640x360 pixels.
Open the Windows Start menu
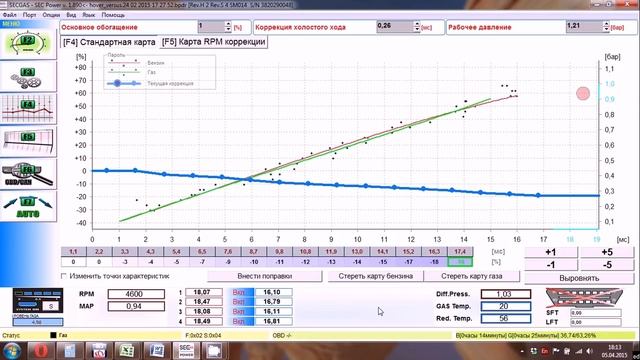click(12, 351)
